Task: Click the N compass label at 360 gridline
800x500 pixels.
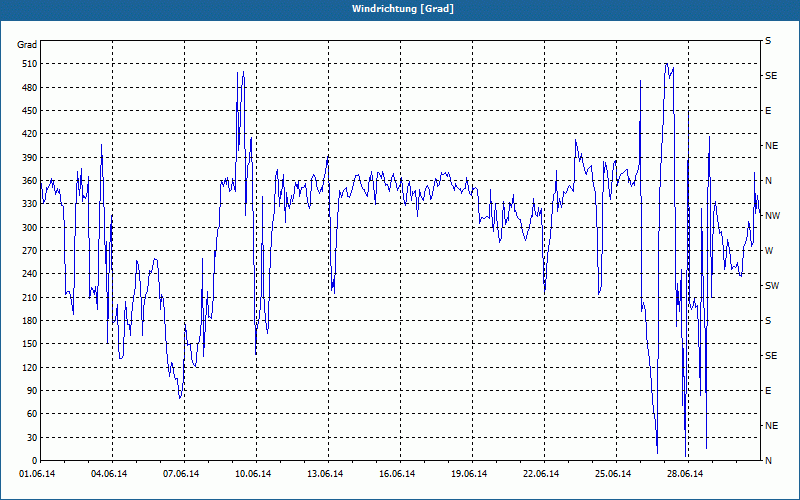Action: click(769, 181)
